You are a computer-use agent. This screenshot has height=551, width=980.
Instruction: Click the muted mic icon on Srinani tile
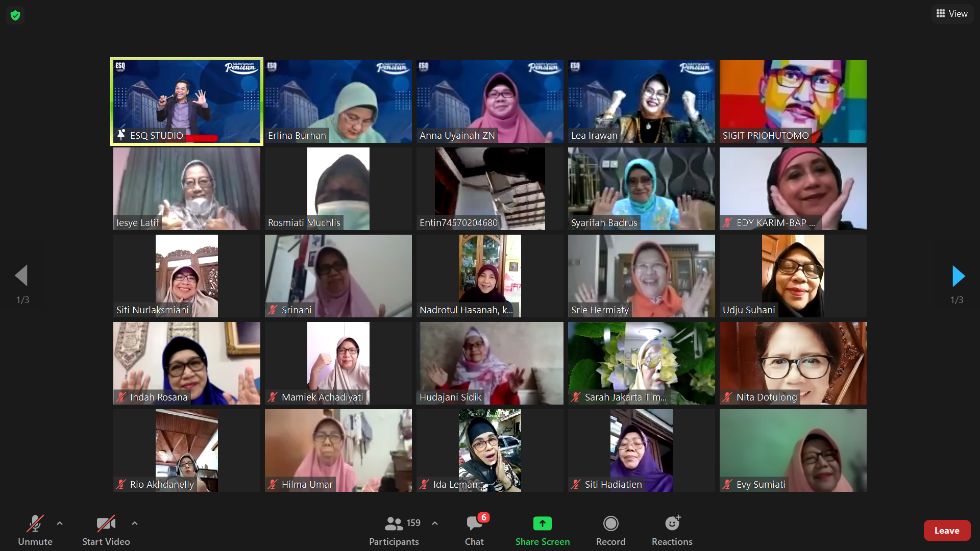click(273, 310)
